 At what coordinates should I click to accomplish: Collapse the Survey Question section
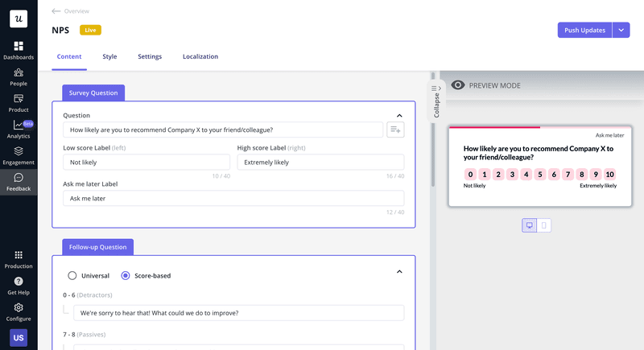(400, 115)
